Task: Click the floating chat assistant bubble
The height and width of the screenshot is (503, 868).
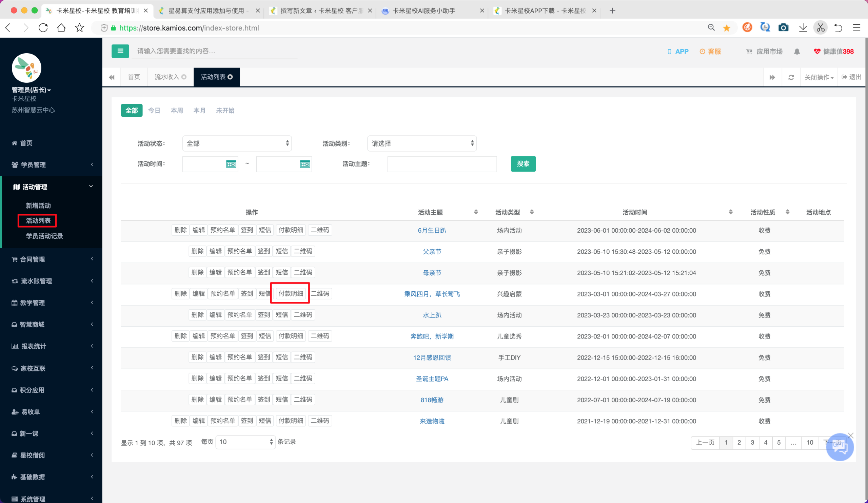Action: tap(840, 446)
